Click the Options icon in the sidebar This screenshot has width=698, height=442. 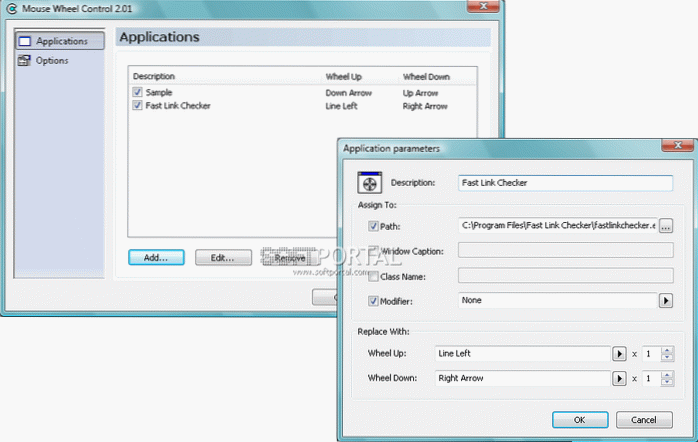point(23,61)
